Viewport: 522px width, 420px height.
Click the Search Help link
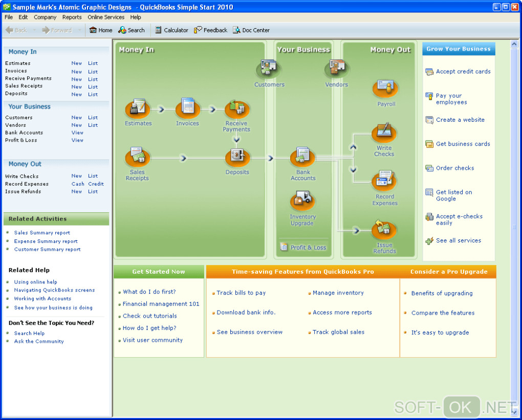coord(29,333)
